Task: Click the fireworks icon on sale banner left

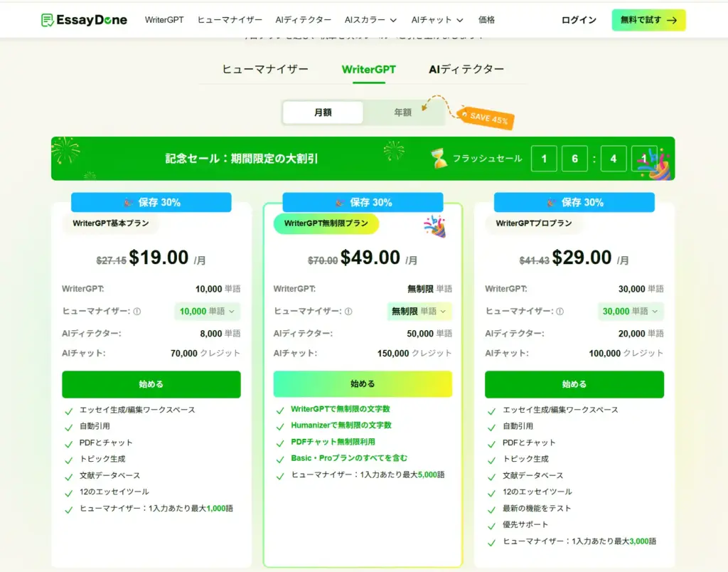Action: (65, 151)
